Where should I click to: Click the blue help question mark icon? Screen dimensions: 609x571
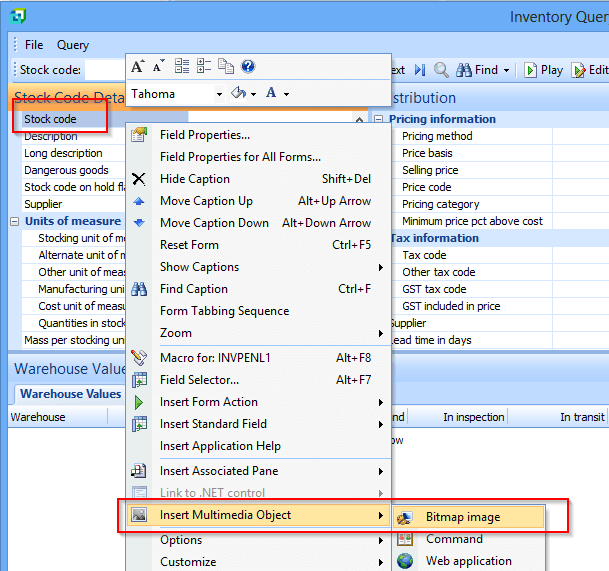click(x=248, y=67)
